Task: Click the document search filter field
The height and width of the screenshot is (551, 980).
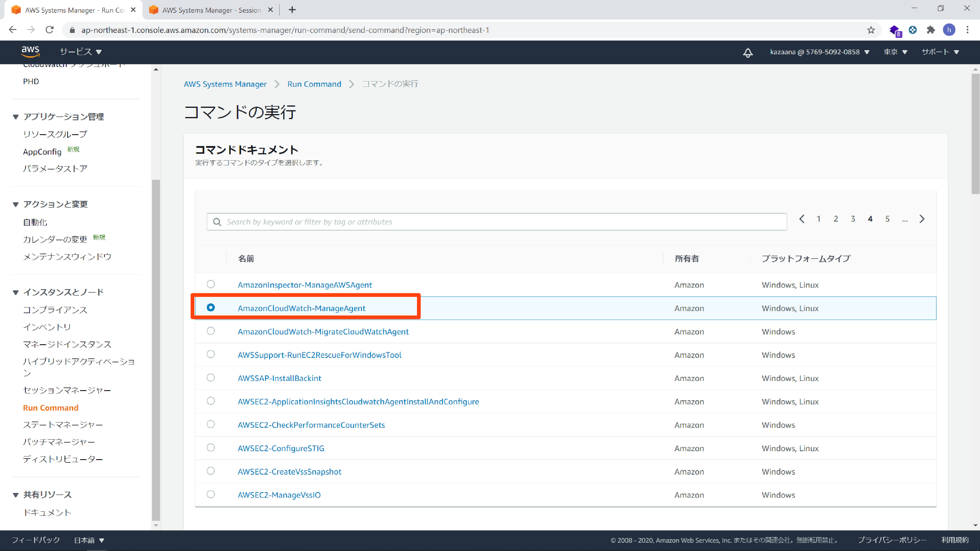Action: click(496, 222)
